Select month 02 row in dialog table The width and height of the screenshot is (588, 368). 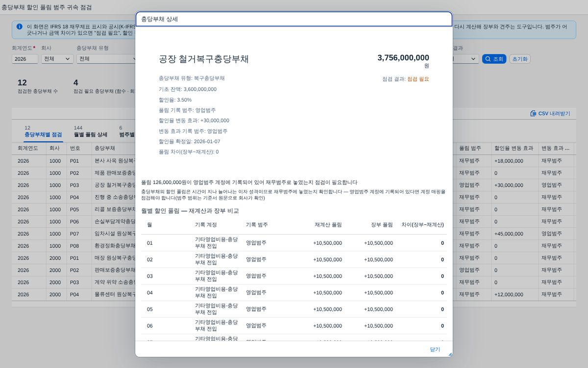[x=294, y=260]
